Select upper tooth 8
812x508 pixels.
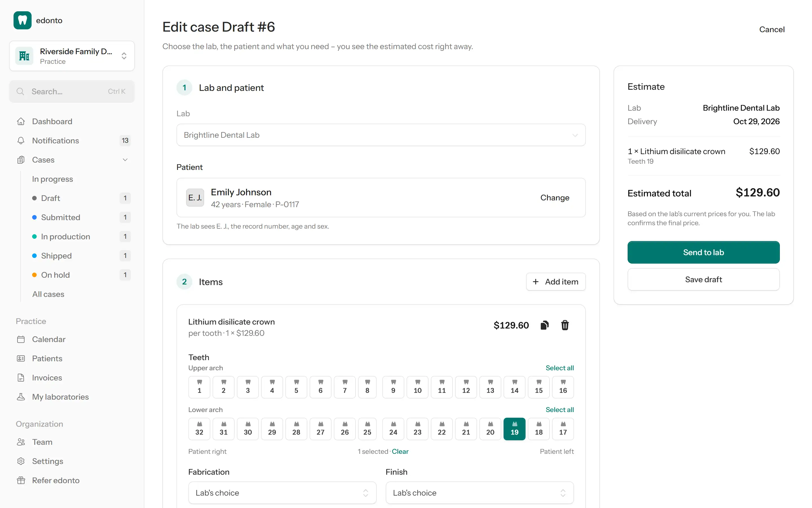[x=367, y=387]
